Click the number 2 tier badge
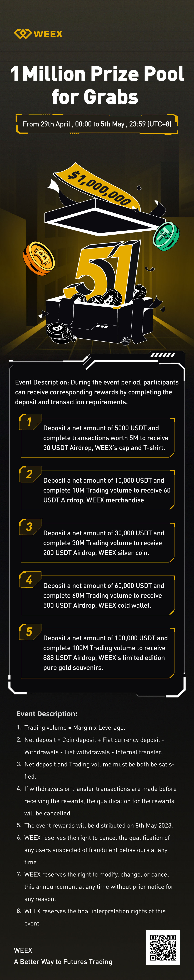The image size is (194, 980). coord(29,474)
